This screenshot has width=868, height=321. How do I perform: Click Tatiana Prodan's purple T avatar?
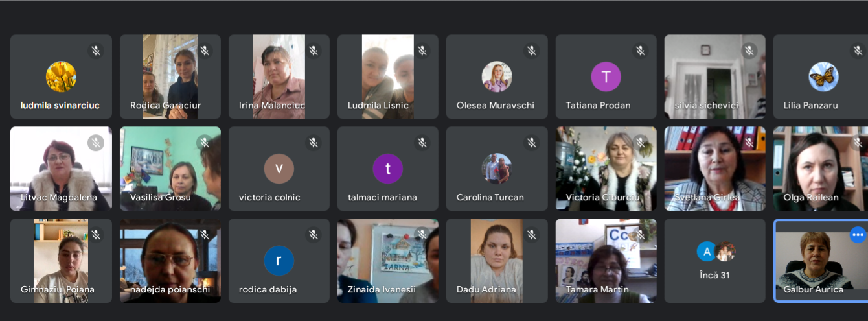pyautogui.click(x=606, y=77)
